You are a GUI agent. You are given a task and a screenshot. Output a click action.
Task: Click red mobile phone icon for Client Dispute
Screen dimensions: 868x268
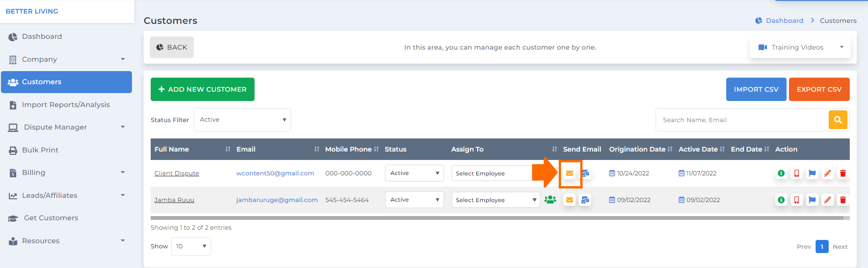(x=796, y=174)
